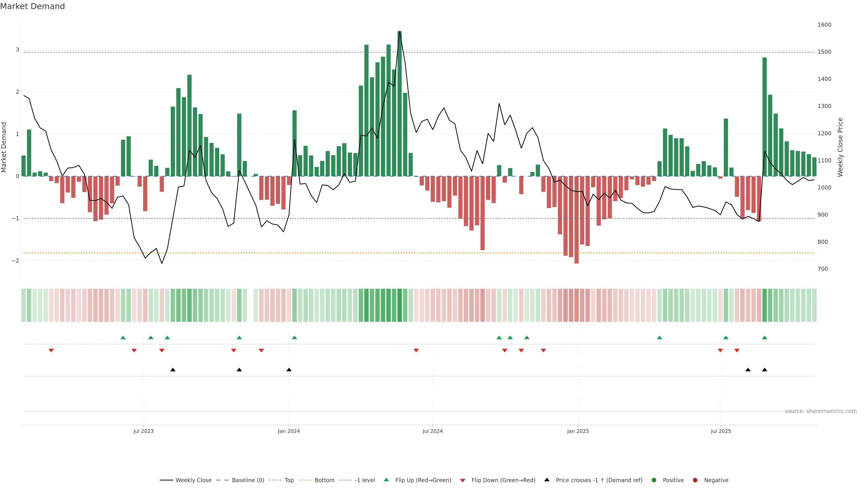Select the leftmost green flip-up triangle marker
The width and height of the screenshot is (868, 488).
pos(123,338)
